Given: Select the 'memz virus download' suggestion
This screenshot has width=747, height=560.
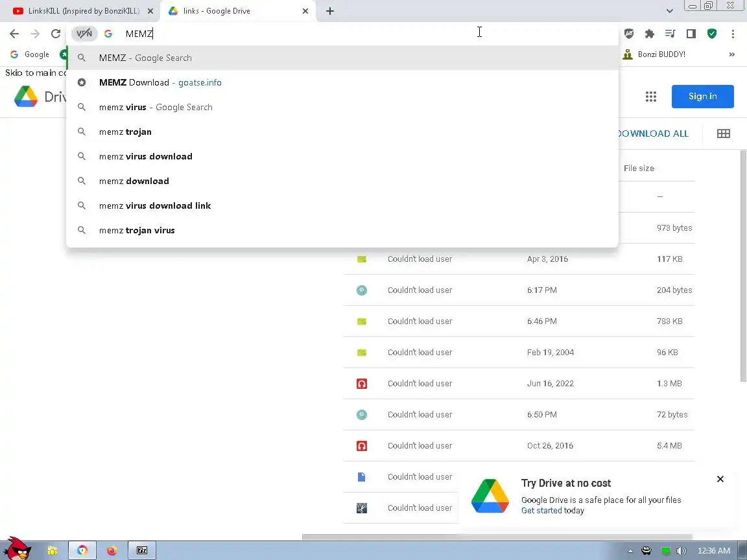Looking at the screenshot, I should [x=342, y=156].
